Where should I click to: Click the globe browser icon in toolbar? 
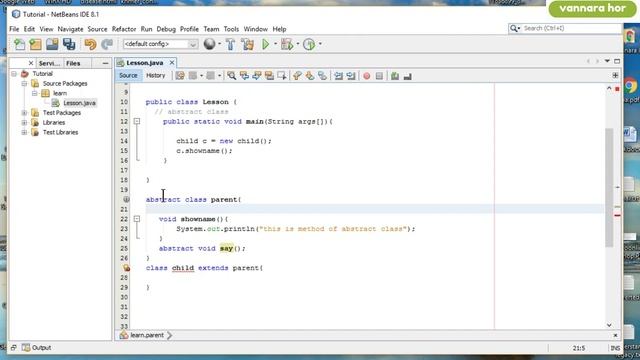209,44
